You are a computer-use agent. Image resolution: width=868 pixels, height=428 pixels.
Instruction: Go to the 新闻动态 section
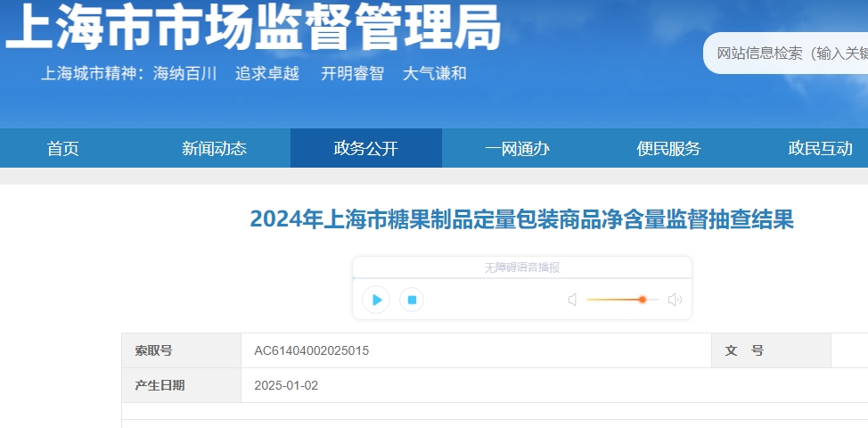214,149
